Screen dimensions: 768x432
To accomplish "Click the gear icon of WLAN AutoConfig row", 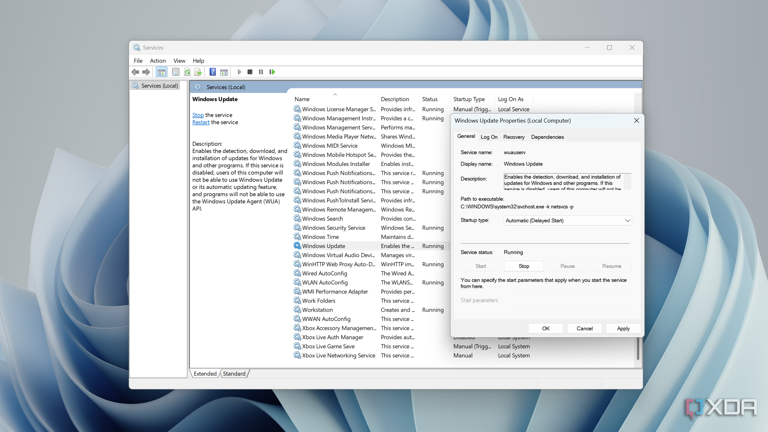I will 297,282.
